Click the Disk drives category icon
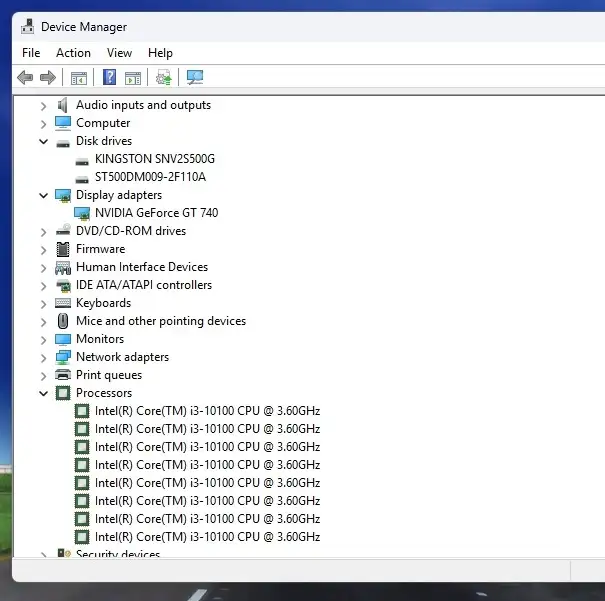 63,143
